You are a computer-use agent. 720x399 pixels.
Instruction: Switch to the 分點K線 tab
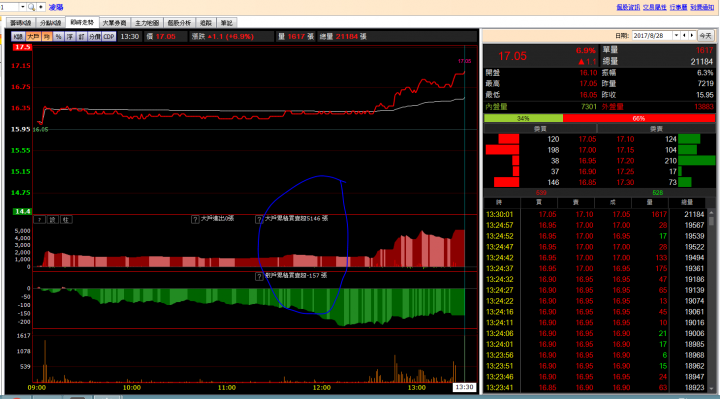click(x=50, y=22)
